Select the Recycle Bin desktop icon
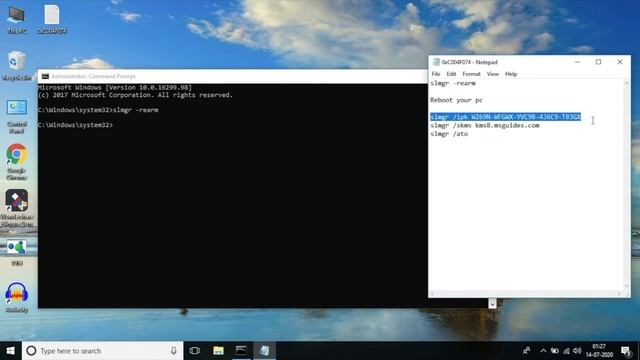Image resolution: width=640 pixels, height=360 pixels. click(x=16, y=65)
